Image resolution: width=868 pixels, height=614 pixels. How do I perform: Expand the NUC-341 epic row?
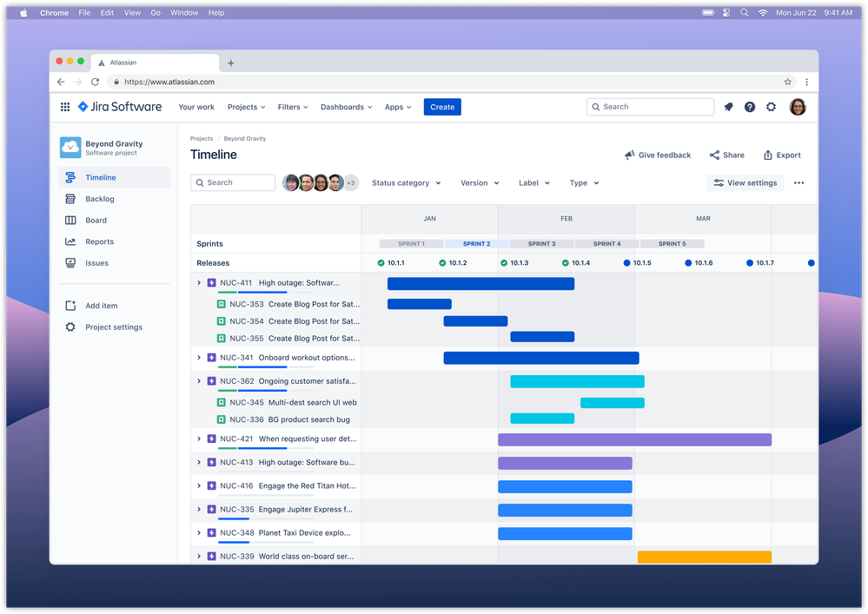[x=199, y=358]
